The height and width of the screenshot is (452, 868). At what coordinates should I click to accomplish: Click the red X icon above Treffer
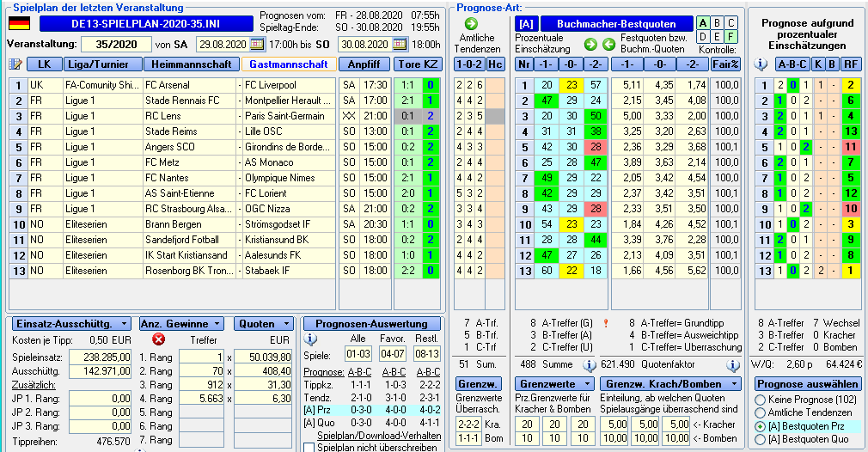coord(158,339)
